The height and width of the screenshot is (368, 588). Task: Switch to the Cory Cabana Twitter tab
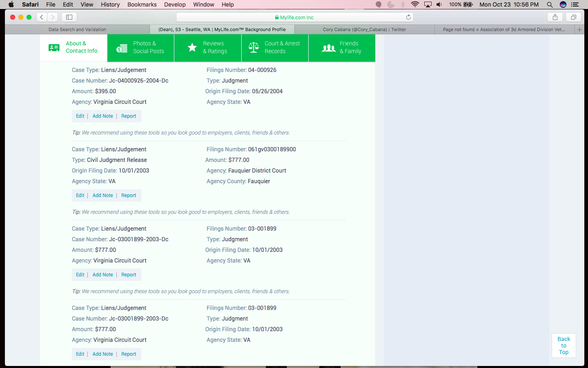pos(364,29)
